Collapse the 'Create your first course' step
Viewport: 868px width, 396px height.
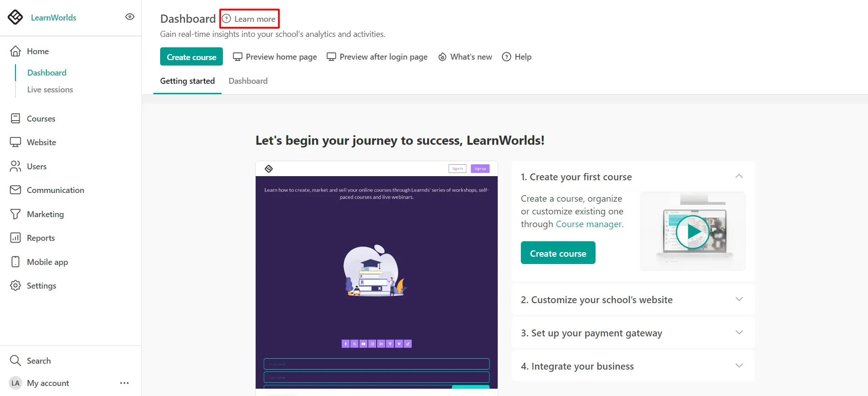(739, 177)
